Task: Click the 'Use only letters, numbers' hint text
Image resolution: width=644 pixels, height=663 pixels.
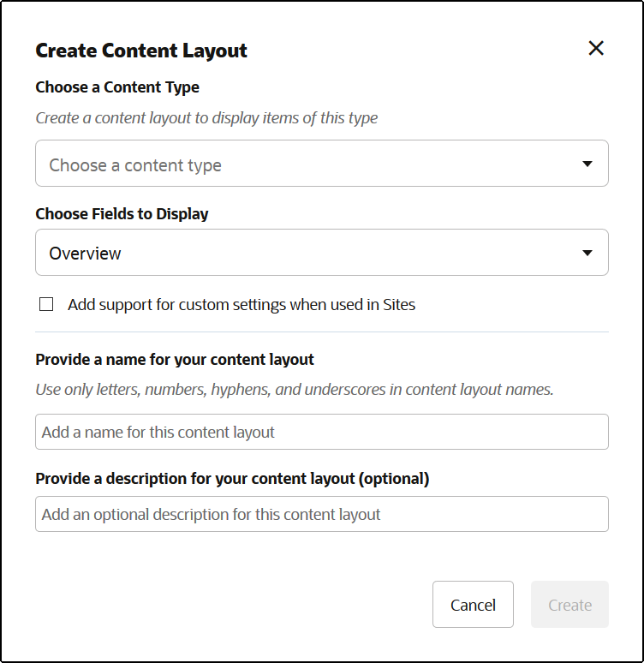Action: 295,390
